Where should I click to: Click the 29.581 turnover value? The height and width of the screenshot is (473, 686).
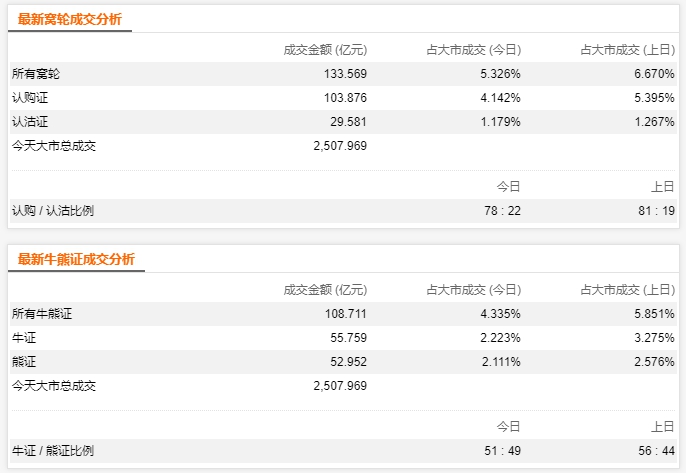(349, 122)
